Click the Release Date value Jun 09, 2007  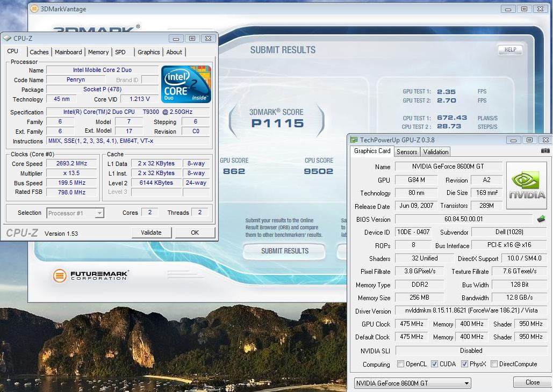[x=416, y=206]
